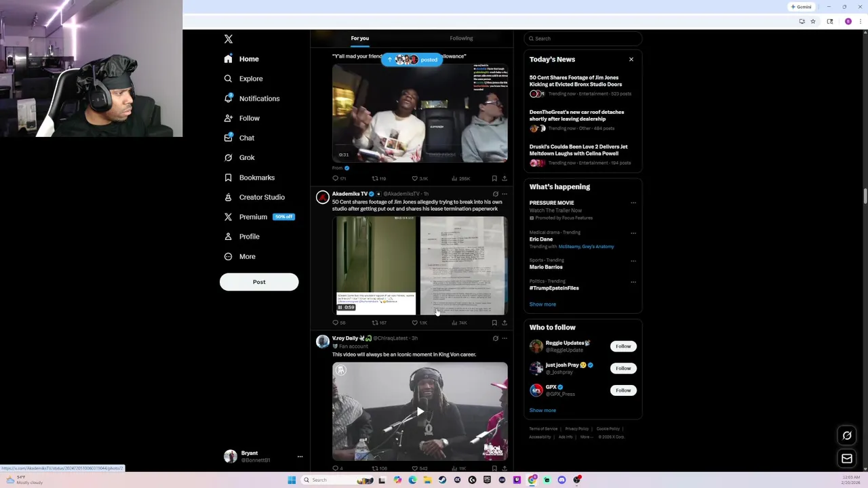Open more options for Mario Barrios trend

pos(633,261)
